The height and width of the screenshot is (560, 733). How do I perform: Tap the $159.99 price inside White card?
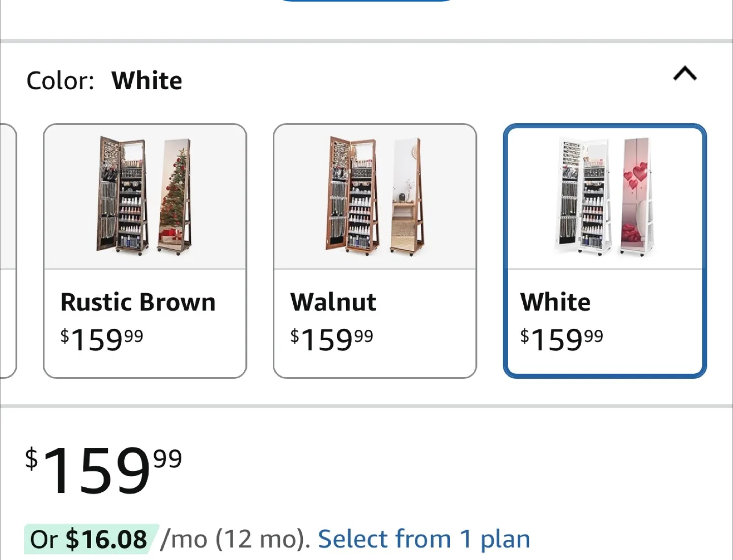pyautogui.click(x=561, y=339)
